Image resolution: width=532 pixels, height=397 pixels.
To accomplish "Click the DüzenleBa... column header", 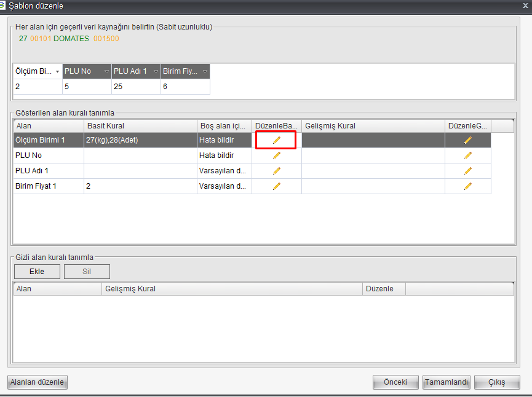I will tap(277, 126).
